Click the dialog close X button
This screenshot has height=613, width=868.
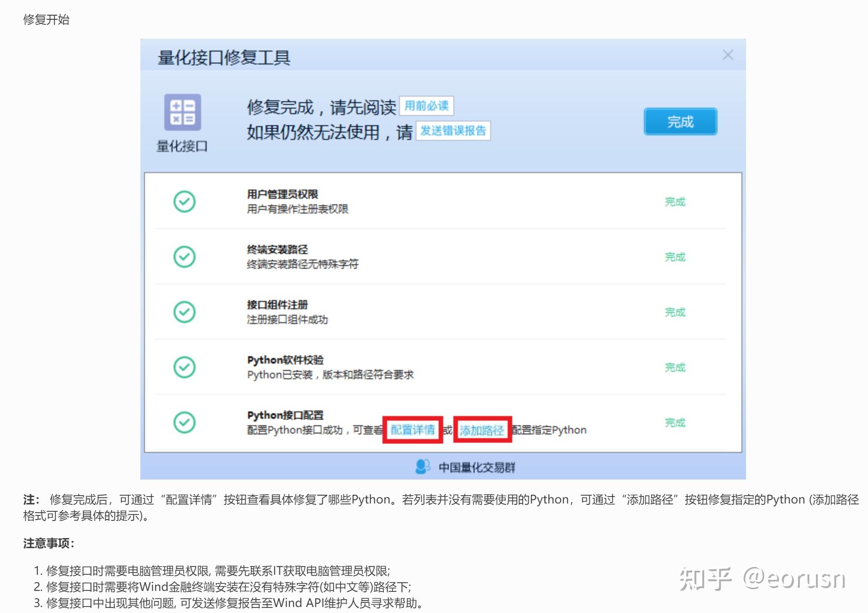728,55
